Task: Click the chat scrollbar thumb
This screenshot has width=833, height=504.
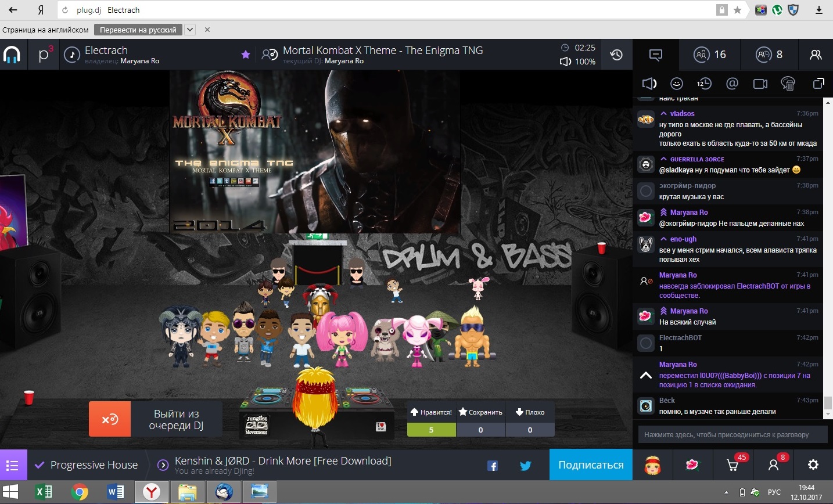Action: click(828, 403)
